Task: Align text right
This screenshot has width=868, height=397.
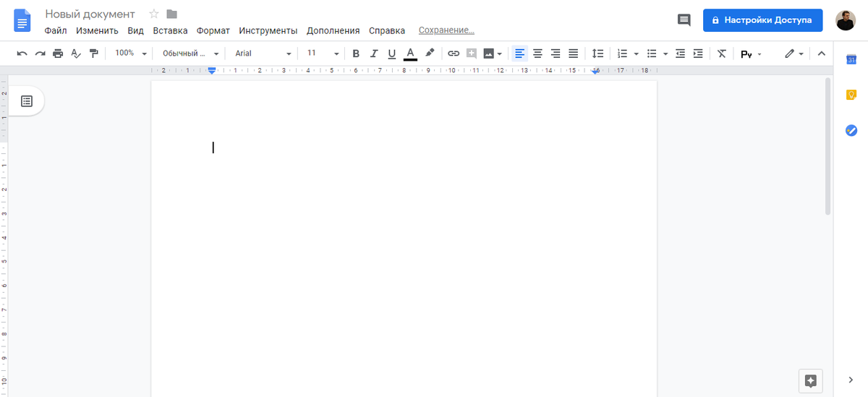Action: (556, 54)
